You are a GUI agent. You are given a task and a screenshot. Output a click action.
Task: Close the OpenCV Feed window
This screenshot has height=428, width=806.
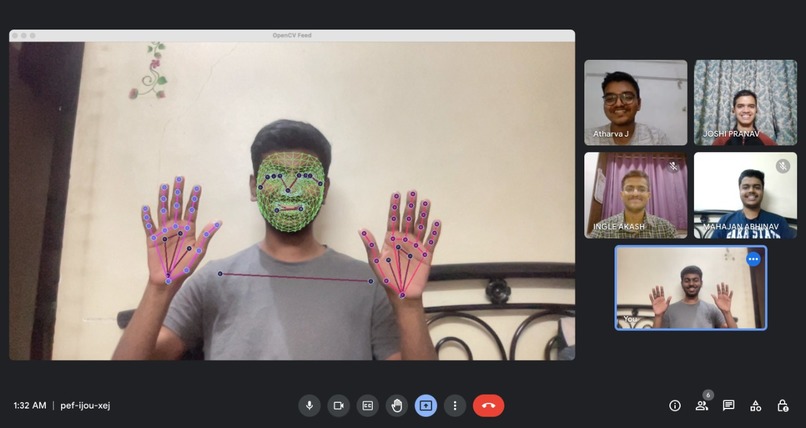click(x=15, y=35)
